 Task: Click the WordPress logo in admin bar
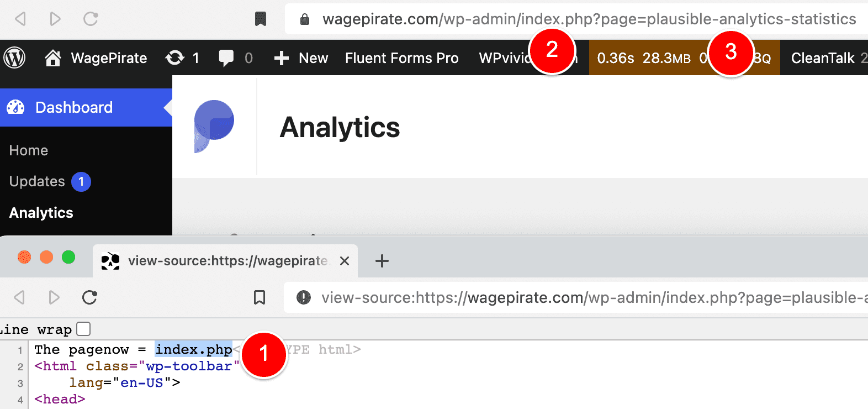(x=14, y=57)
